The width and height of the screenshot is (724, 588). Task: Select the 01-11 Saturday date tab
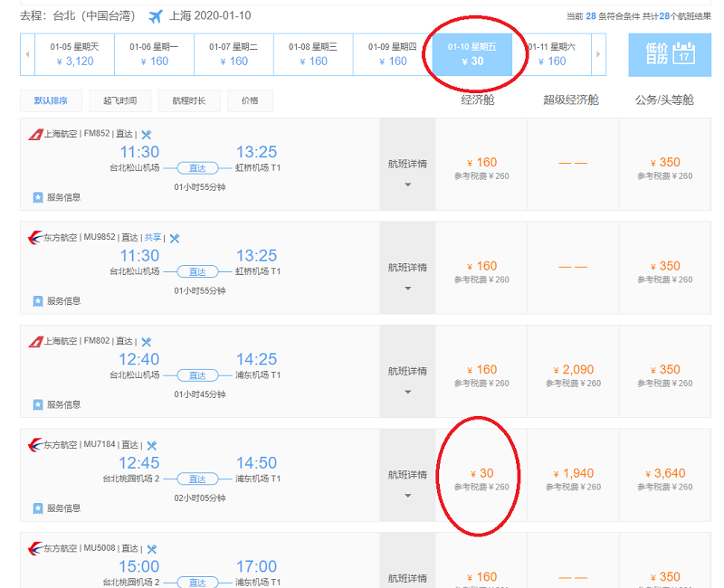552,54
